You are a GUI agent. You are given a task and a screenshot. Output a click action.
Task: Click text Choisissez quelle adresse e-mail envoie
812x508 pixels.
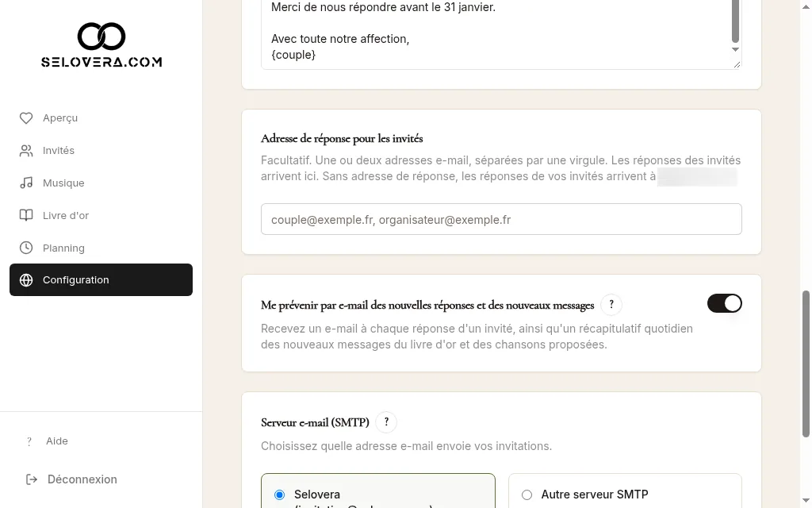tap(407, 446)
